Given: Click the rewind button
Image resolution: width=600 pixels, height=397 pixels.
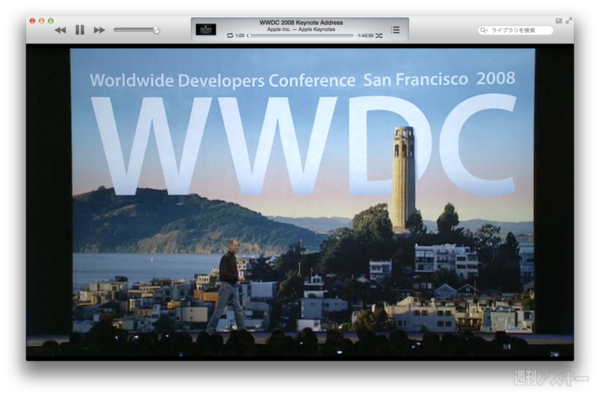Looking at the screenshot, I should coord(60,30).
